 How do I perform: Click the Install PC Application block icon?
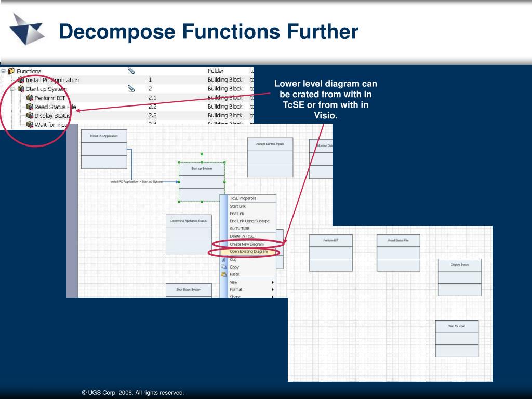click(x=21, y=79)
